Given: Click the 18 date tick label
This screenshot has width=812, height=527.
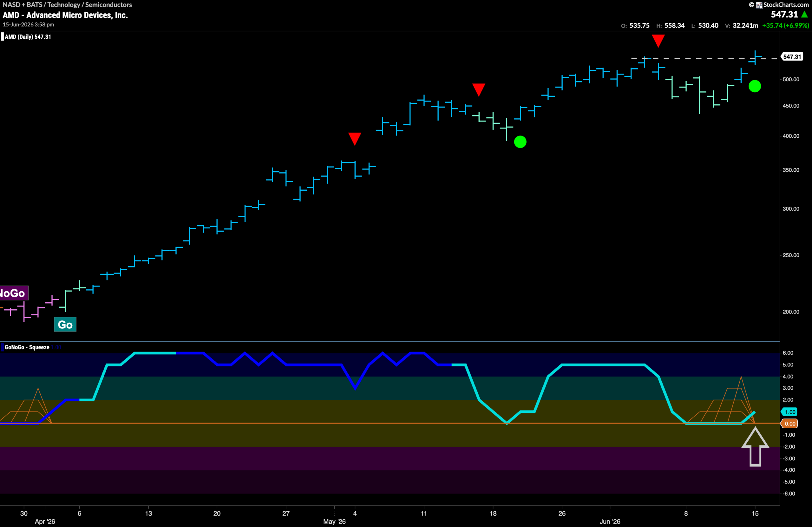Looking at the screenshot, I should 493,513.
